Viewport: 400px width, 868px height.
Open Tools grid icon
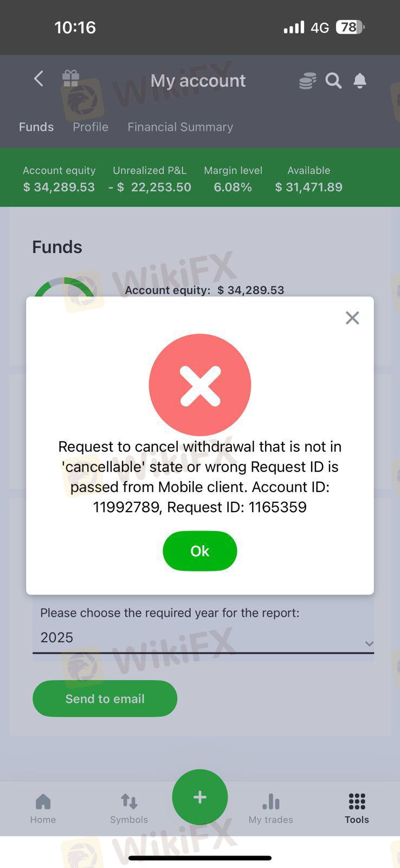coord(357,808)
